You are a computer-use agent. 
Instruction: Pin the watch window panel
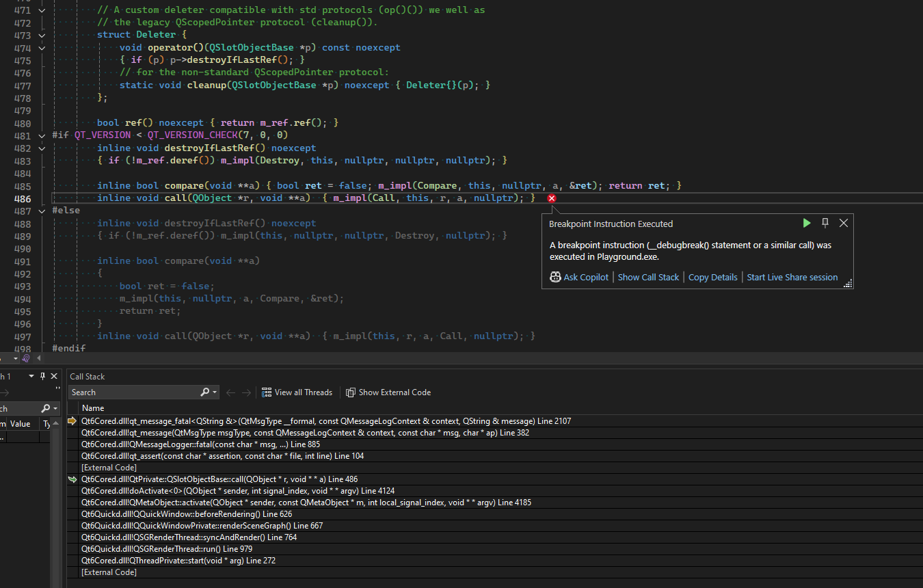[42, 376]
